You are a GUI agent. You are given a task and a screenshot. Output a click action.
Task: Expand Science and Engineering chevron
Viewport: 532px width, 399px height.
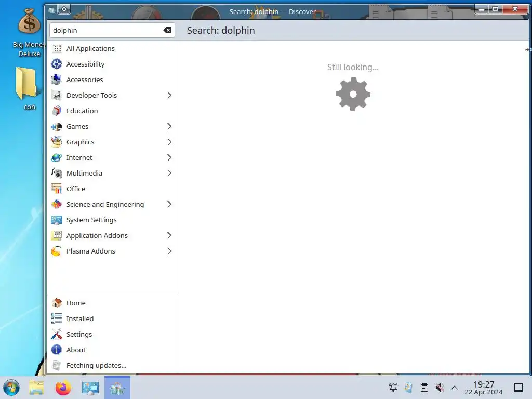point(169,205)
